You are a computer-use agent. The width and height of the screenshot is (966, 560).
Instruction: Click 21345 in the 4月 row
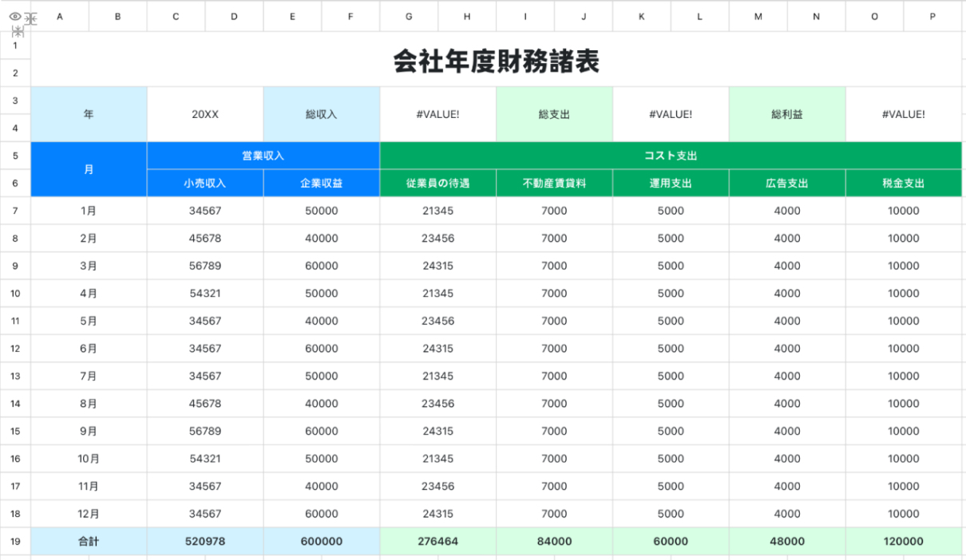click(x=438, y=294)
